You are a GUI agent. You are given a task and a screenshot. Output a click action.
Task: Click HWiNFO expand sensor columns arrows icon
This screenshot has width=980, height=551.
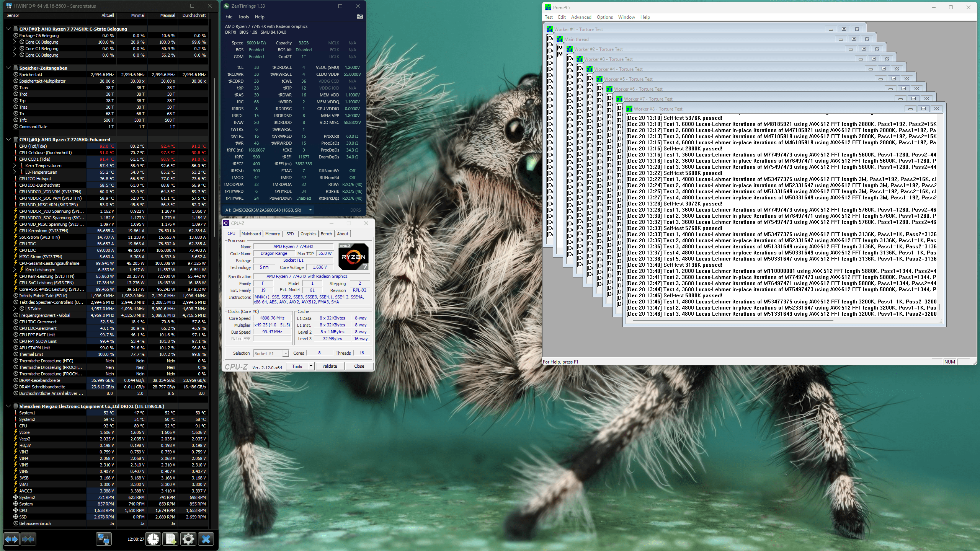coord(11,539)
